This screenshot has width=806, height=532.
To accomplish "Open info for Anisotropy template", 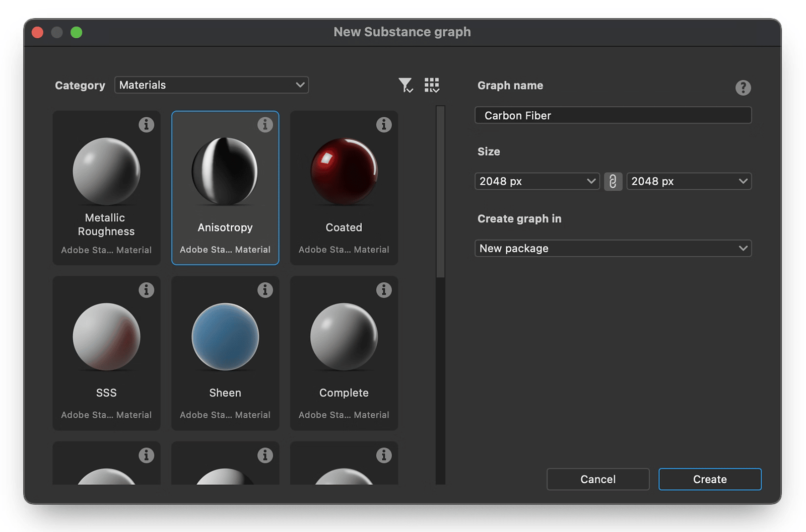I will coord(265,124).
